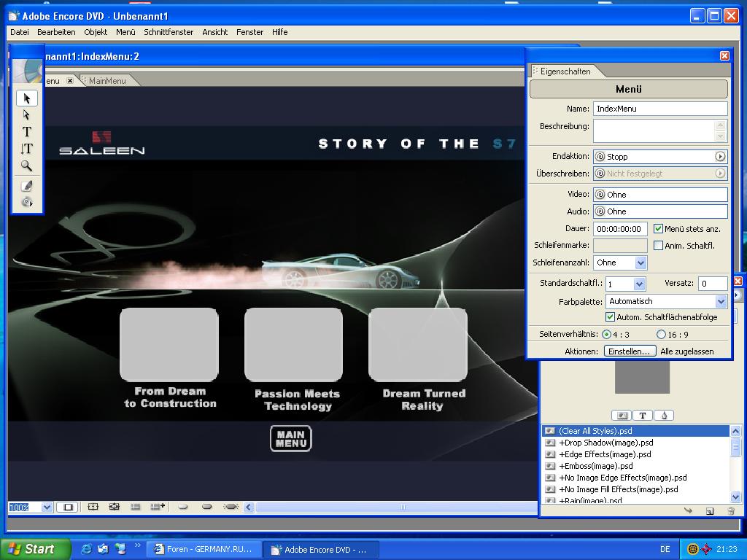This screenshot has width=747, height=560.
Task: Click the new guide icon
Action: coord(158,507)
